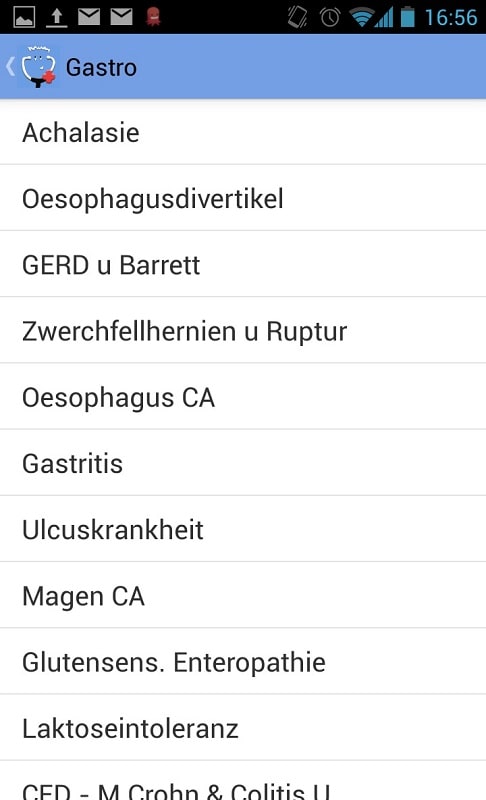Select GERD u Barrett topic

[x=243, y=264]
